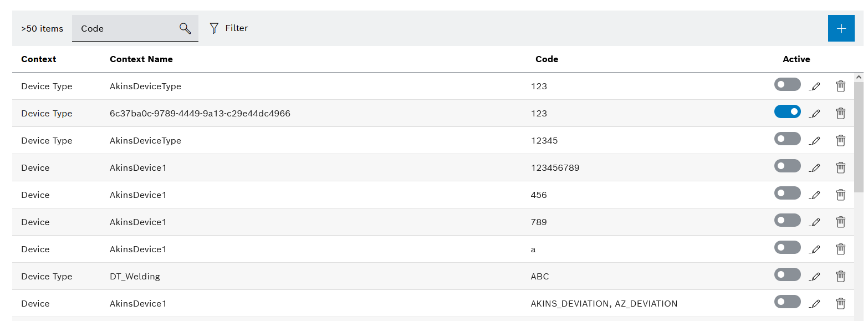Edit the AkinsDevice1 row with code a
Image resolution: width=868 pixels, height=321 pixels.
coord(814,249)
